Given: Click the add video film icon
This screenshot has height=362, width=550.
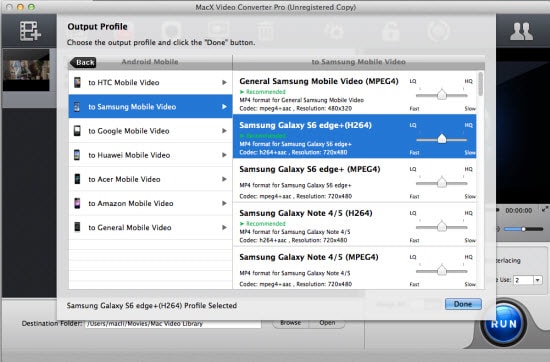Looking at the screenshot, I should pyautogui.click(x=30, y=31).
